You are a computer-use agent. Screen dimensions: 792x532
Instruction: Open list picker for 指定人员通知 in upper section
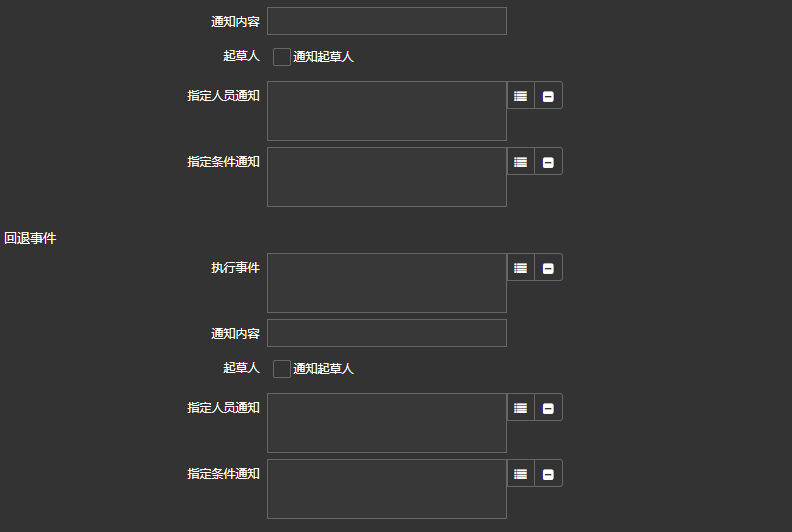click(x=520, y=96)
